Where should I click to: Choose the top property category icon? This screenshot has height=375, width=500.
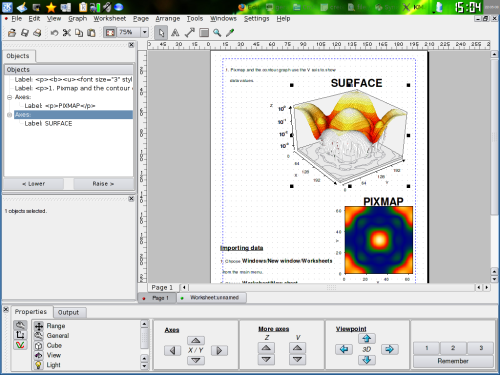[20, 325]
